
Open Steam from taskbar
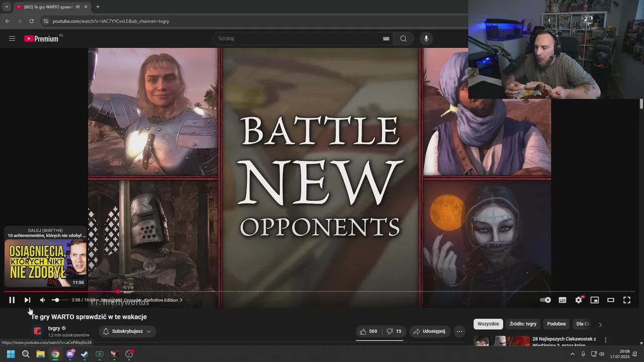85,354
